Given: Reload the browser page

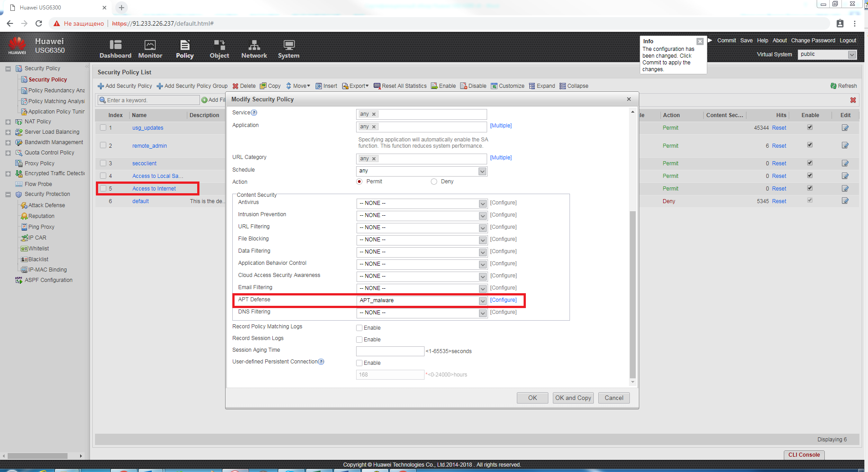Looking at the screenshot, I should click(39, 23).
